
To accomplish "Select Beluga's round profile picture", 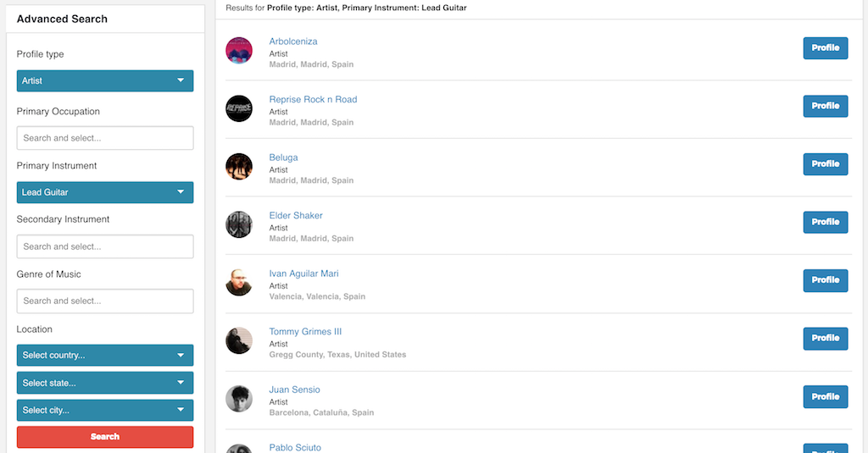I will pos(239,167).
